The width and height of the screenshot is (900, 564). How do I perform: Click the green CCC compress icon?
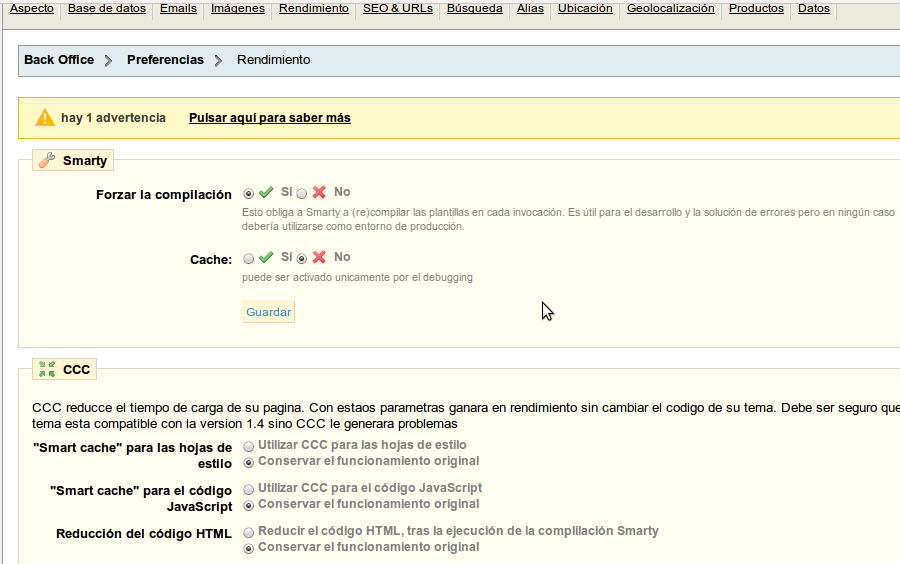tap(47, 369)
